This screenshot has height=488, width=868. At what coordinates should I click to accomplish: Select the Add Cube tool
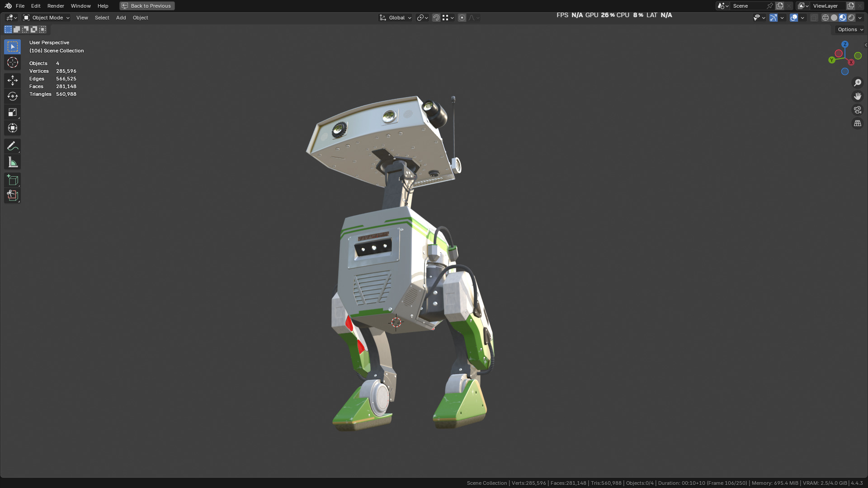click(x=12, y=180)
